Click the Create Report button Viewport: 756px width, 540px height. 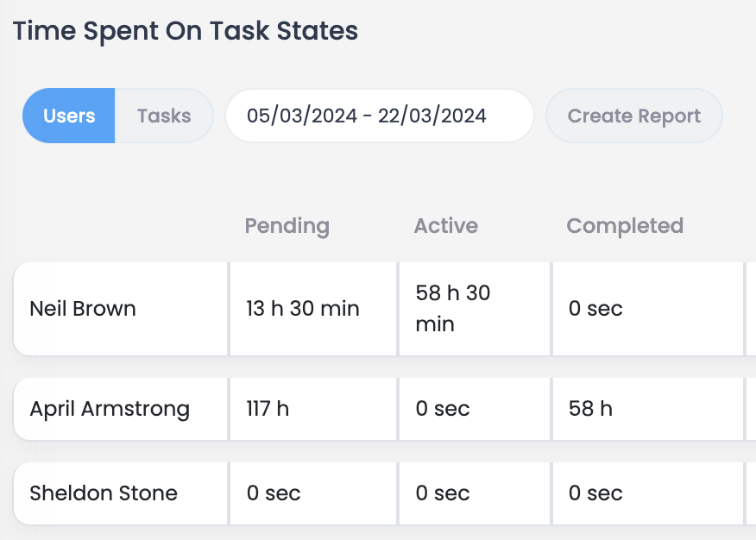(x=633, y=116)
